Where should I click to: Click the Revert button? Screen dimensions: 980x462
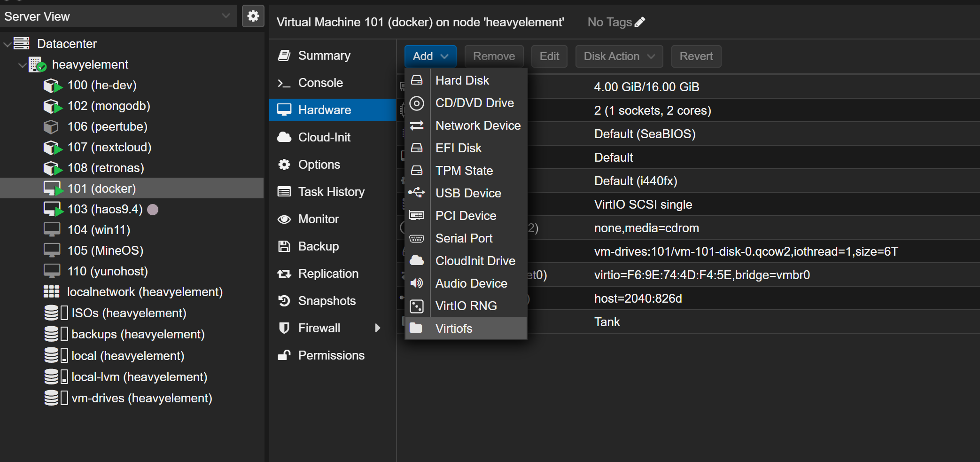coord(696,56)
